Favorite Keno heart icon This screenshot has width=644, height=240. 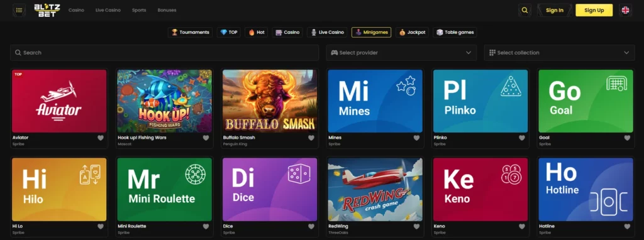click(522, 226)
